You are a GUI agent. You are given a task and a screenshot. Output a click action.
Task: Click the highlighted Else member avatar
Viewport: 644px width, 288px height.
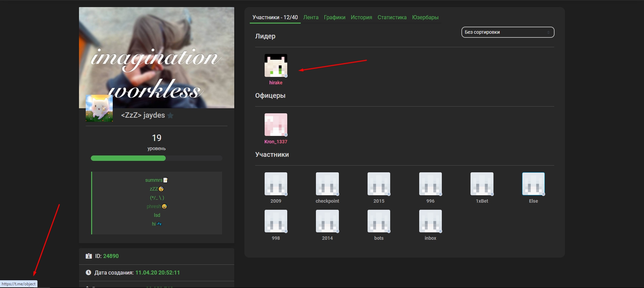(533, 184)
